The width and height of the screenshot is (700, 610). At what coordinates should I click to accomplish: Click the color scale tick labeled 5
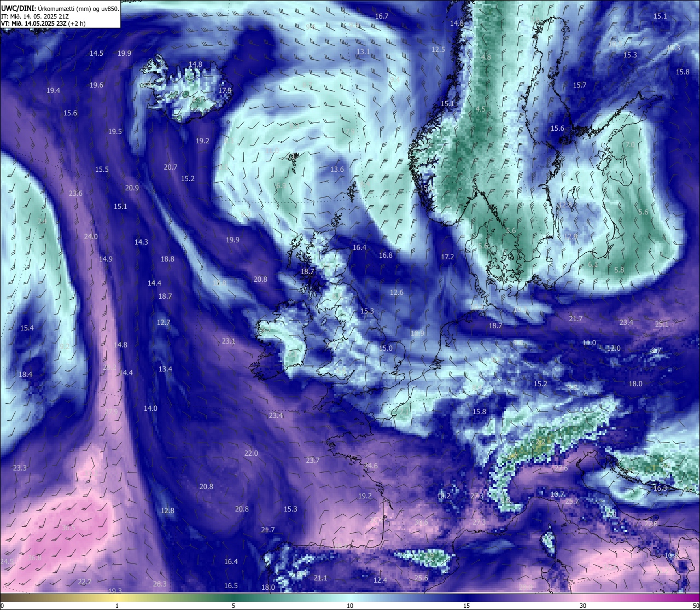(x=234, y=605)
